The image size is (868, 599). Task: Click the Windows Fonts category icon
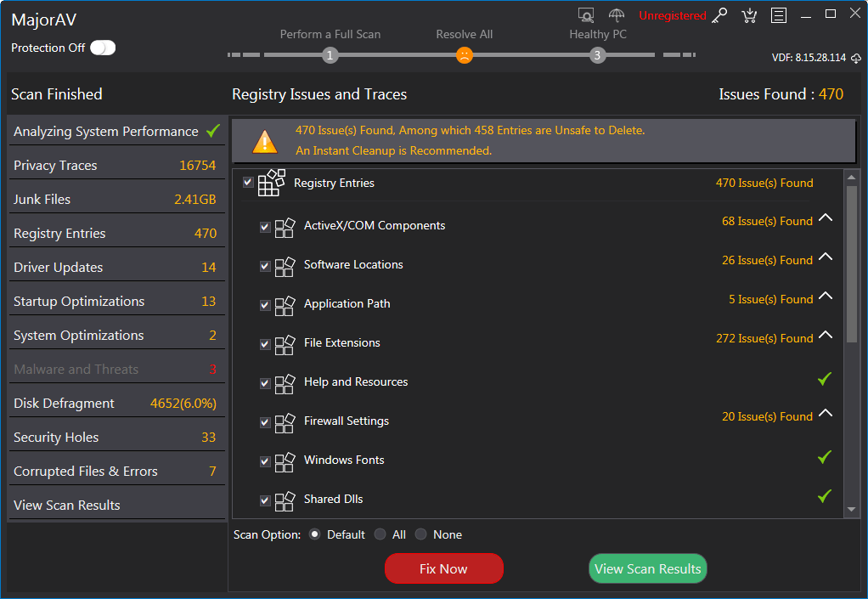[x=285, y=461]
